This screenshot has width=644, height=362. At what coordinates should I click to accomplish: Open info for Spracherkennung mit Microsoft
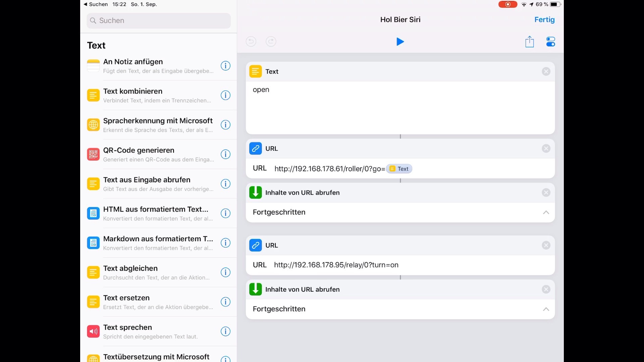(225, 125)
